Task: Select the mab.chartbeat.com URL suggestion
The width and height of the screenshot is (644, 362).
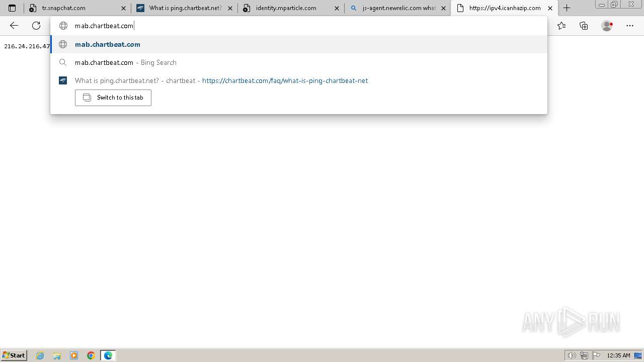Action: (x=299, y=44)
